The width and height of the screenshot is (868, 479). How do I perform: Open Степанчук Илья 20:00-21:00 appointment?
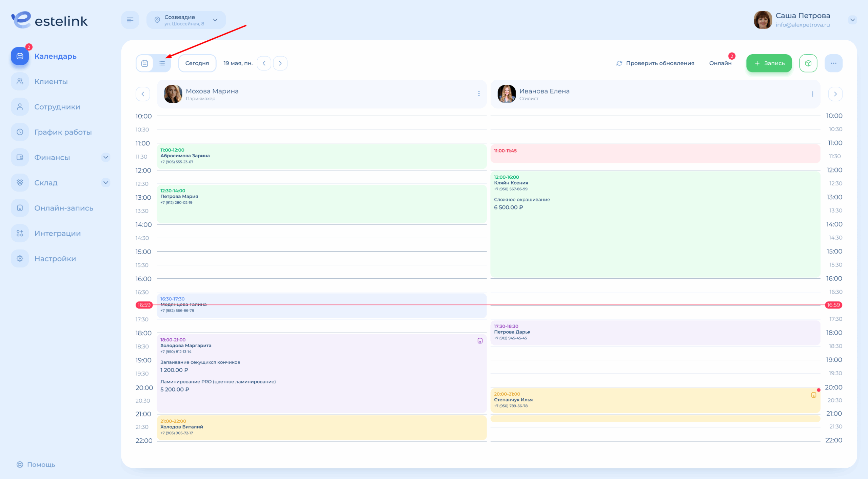coord(655,400)
